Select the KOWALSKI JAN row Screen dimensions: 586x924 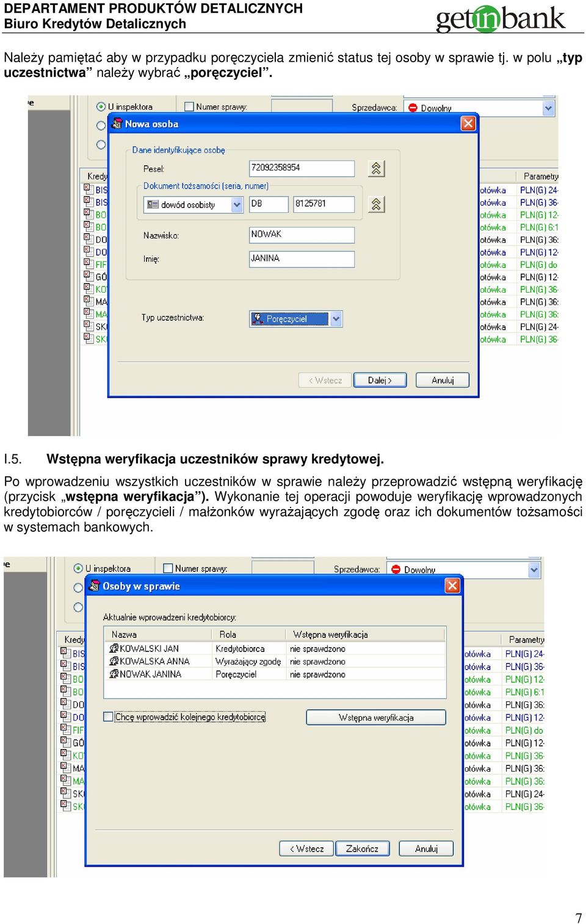click(x=275, y=648)
